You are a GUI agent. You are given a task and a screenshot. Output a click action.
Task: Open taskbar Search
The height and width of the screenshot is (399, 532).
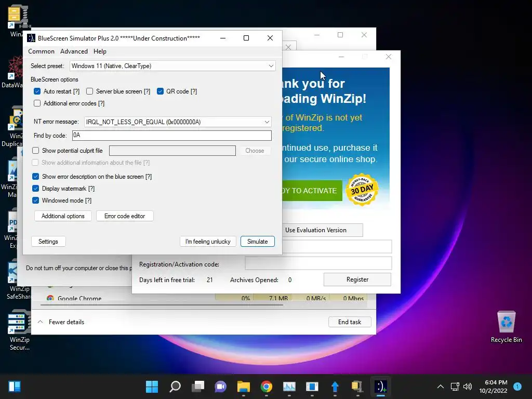(175, 387)
